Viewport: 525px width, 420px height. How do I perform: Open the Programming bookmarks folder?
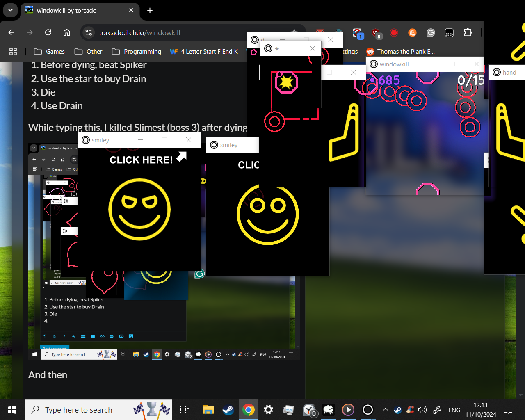(x=137, y=51)
